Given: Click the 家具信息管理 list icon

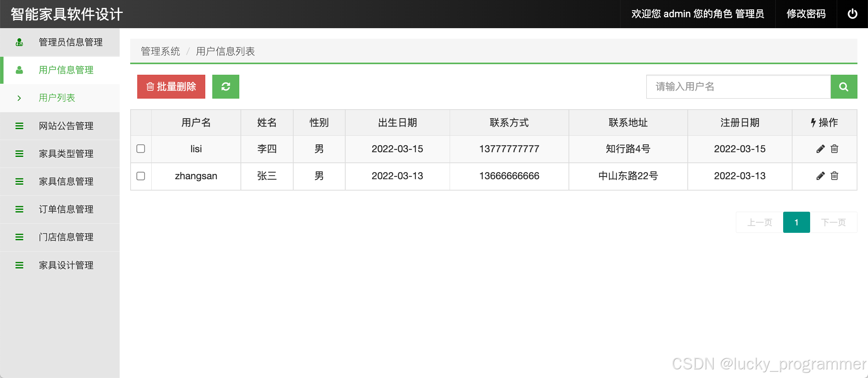Looking at the screenshot, I should [x=19, y=182].
